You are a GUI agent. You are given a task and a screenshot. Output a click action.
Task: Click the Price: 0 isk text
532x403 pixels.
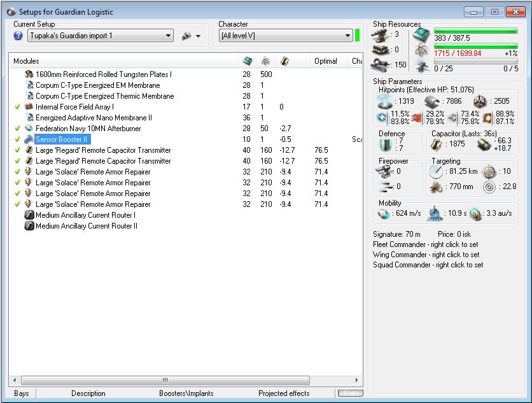454,234
